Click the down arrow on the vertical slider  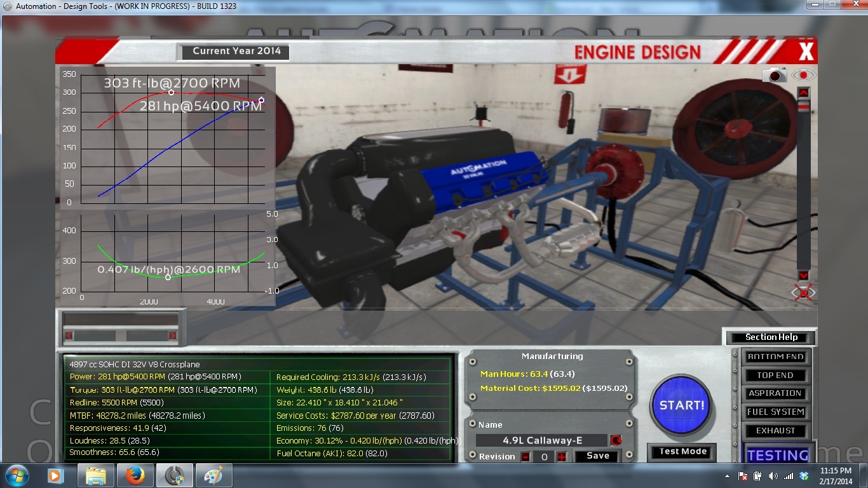coord(804,275)
